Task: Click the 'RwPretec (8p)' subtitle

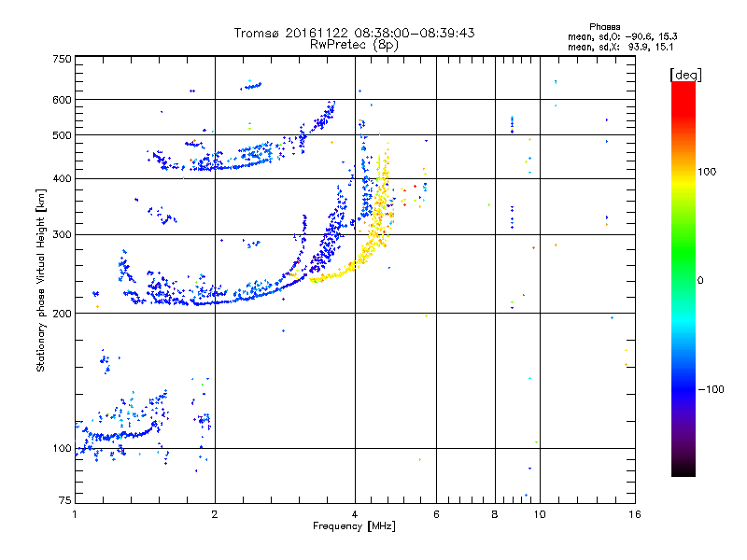Action: click(x=354, y=45)
